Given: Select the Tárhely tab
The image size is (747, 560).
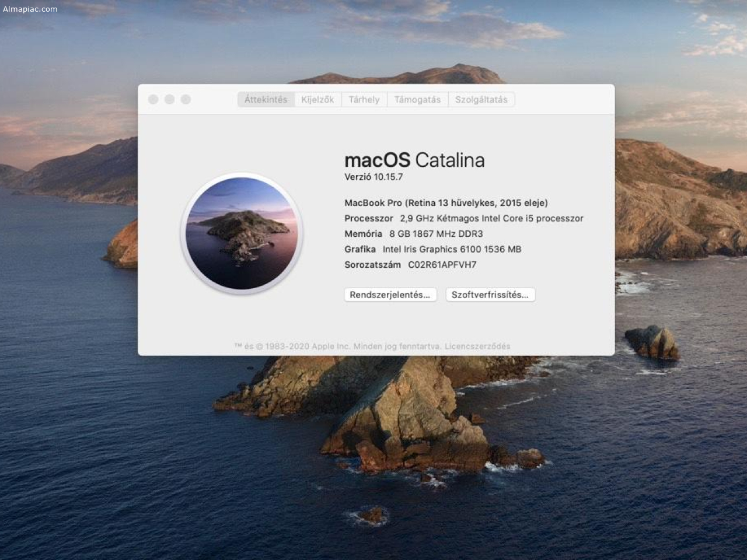Looking at the screenshot, I should coord(364,100).
